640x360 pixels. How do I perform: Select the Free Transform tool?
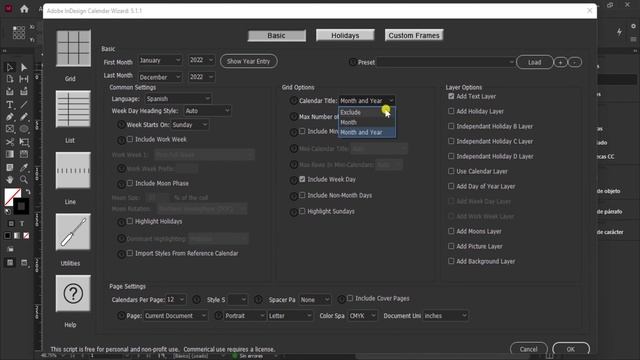[x=24, y=142]
